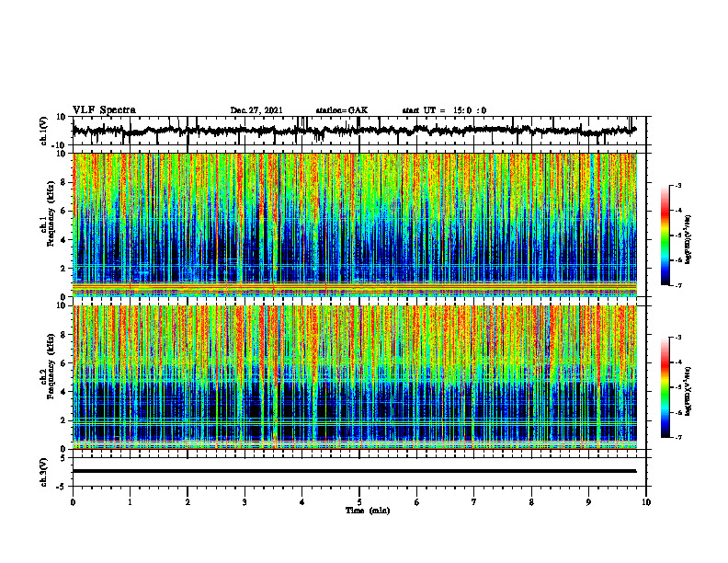
Task: Click the time-axis tick label "1"
Action: pos(130,502)
